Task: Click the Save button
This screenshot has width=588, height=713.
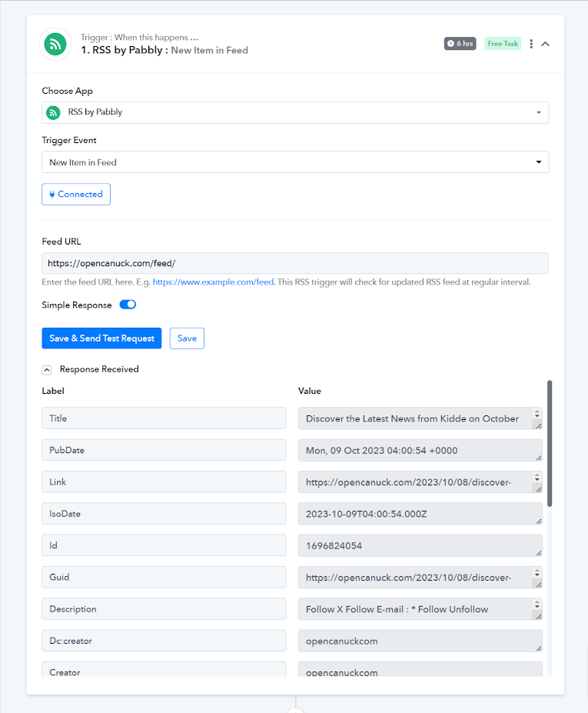Action: click(x=187, y=338)
